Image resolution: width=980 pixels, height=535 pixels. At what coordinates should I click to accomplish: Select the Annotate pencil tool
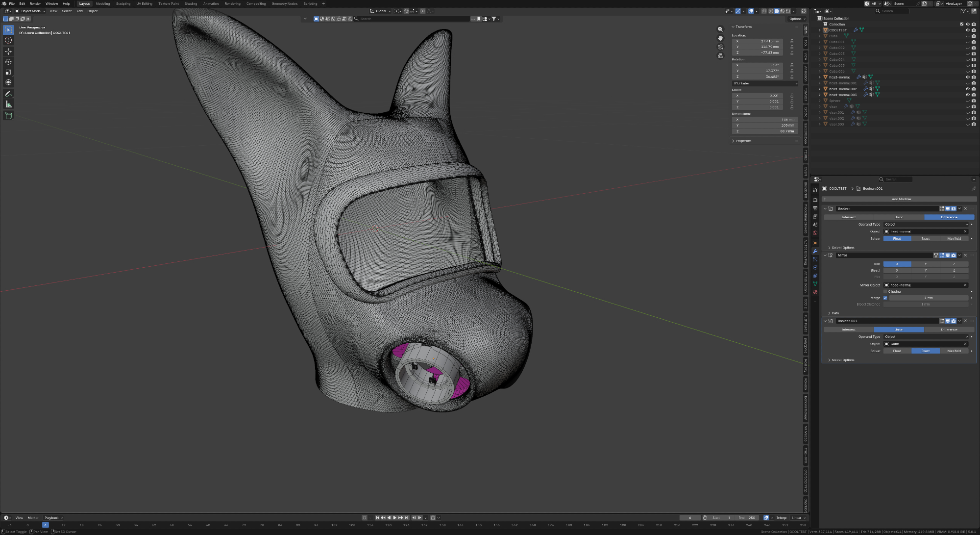(x=8, y=94)
